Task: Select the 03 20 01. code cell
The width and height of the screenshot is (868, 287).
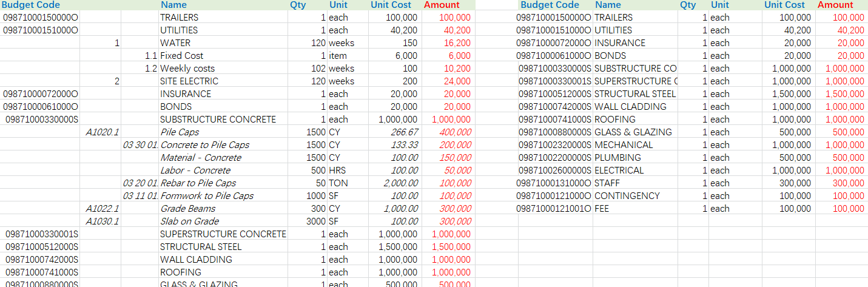Action: click(x=141, y=183)
